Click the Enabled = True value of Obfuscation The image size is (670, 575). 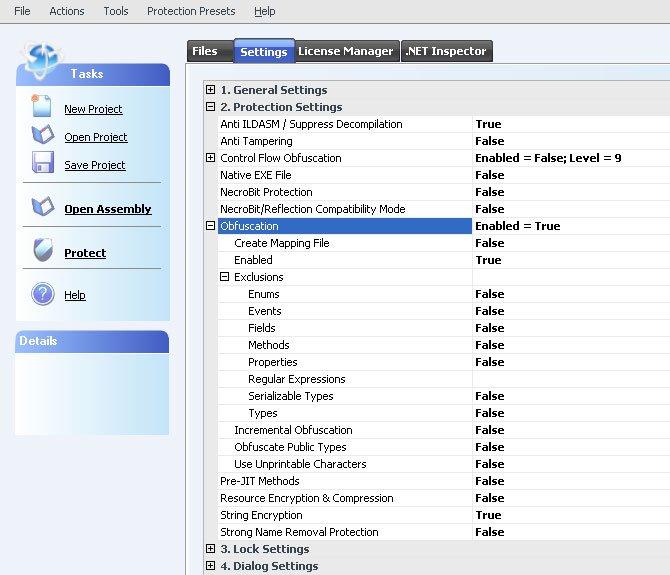[x=517, y=226]
